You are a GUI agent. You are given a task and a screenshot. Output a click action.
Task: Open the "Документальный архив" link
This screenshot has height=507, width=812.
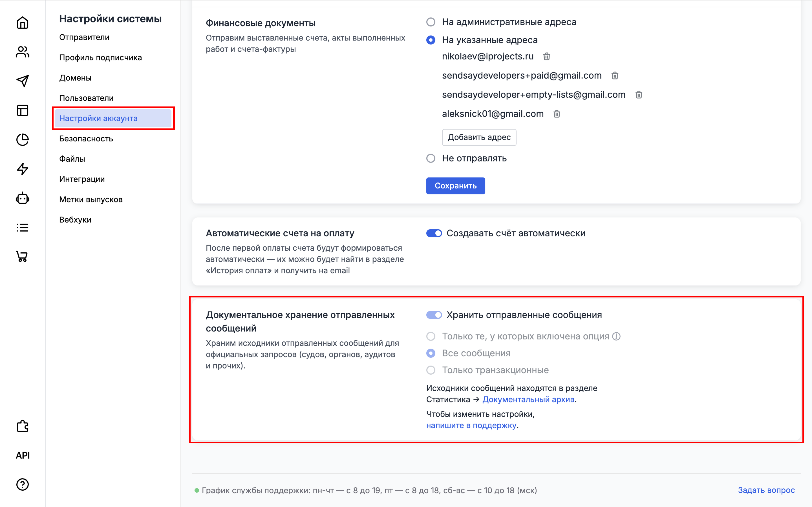pyautogui.click(x=528, y=399)
